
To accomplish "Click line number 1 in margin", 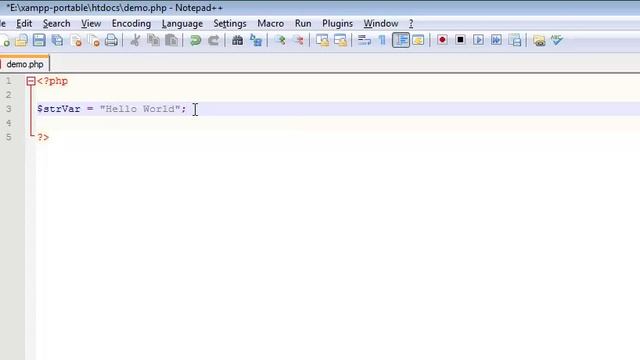I will (x=9, y=81).
